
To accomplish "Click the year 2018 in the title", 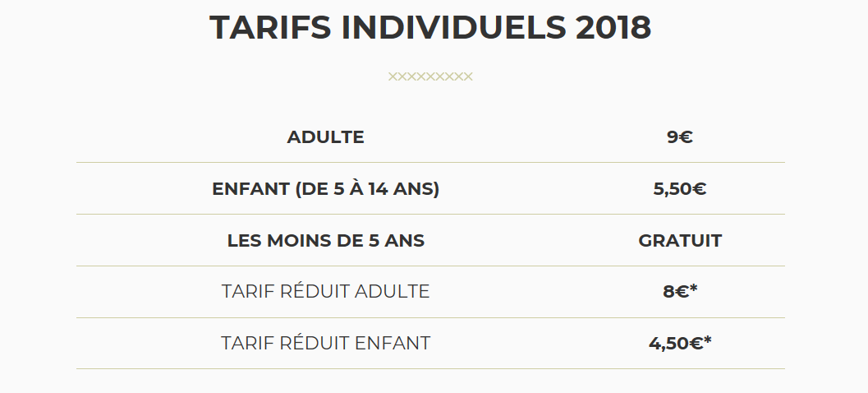I will pyautogui.click(x=613, y=27).
